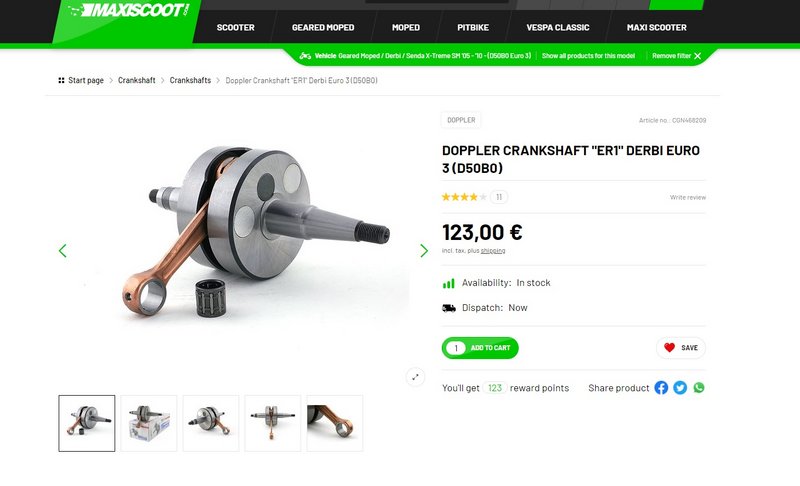The width and height of the screenshot is (800, 486).
Task: Select the connecting rod close-up thumbnail
Action: (335, 423)
